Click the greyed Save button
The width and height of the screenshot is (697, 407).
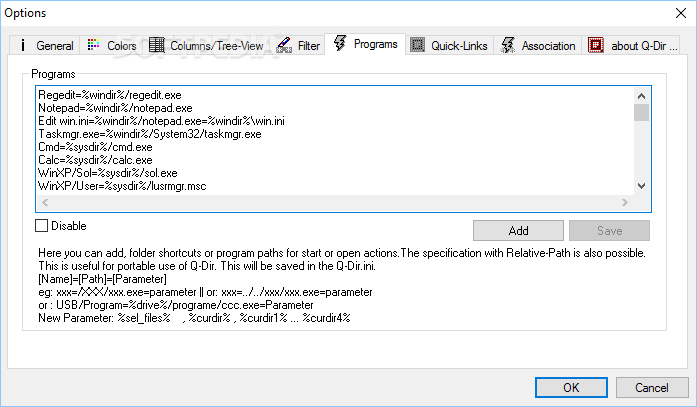[609, 231]
